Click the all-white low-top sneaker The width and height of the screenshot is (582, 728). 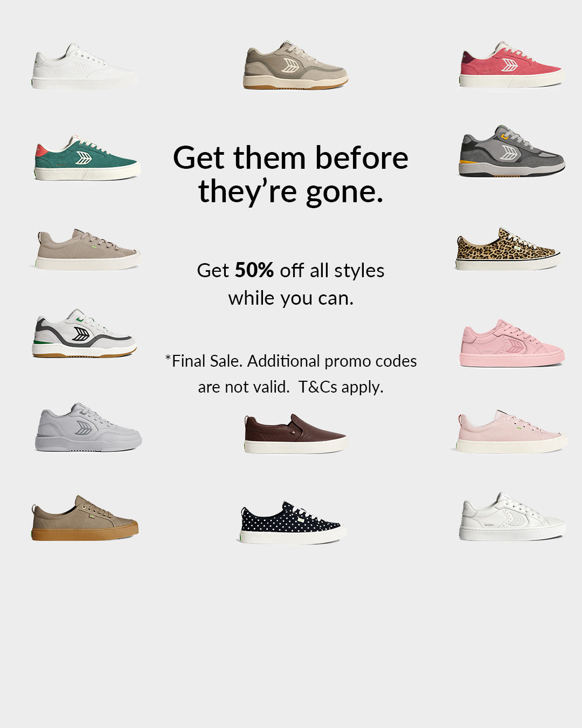click(84, 67)
